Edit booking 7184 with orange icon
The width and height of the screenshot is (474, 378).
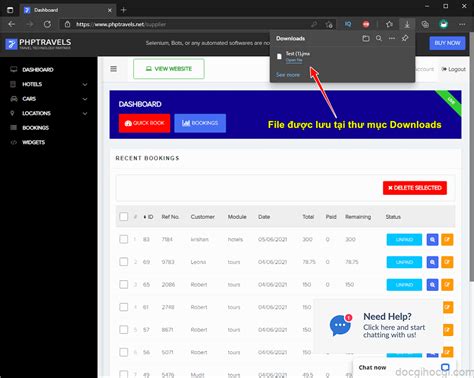pyautogui.click(x=447, y=239)
